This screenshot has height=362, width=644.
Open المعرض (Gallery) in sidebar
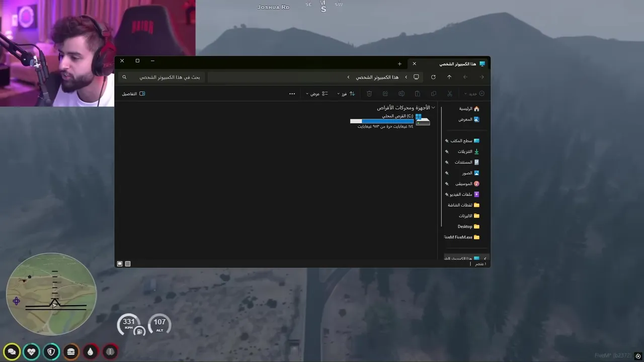(469, 119)
